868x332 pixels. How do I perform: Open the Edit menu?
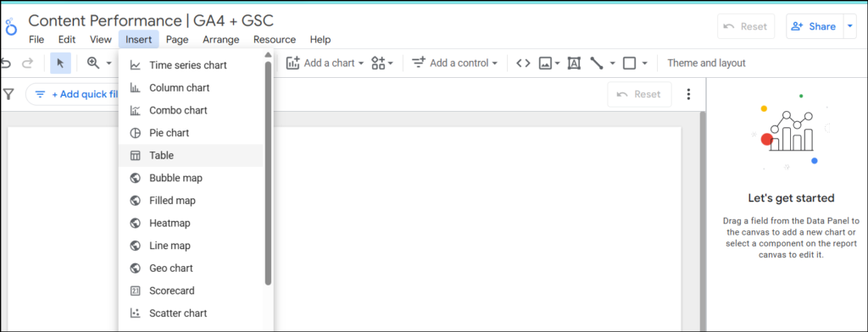click(67, 39)
